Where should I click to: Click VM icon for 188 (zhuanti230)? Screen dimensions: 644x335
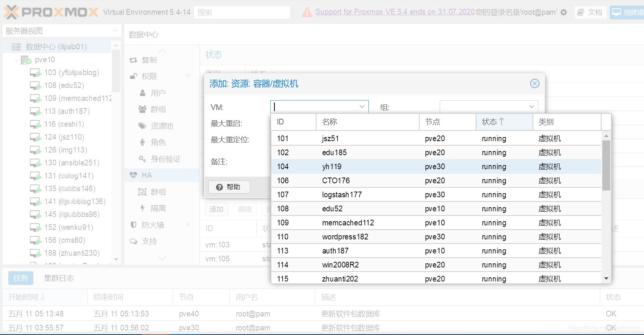tap(36, 253)
